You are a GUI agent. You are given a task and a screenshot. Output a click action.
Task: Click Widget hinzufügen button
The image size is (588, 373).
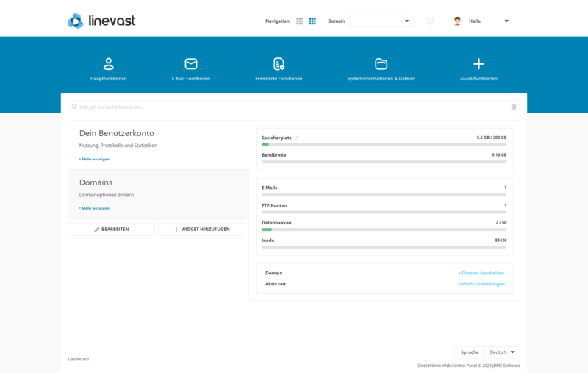(201, 230)
